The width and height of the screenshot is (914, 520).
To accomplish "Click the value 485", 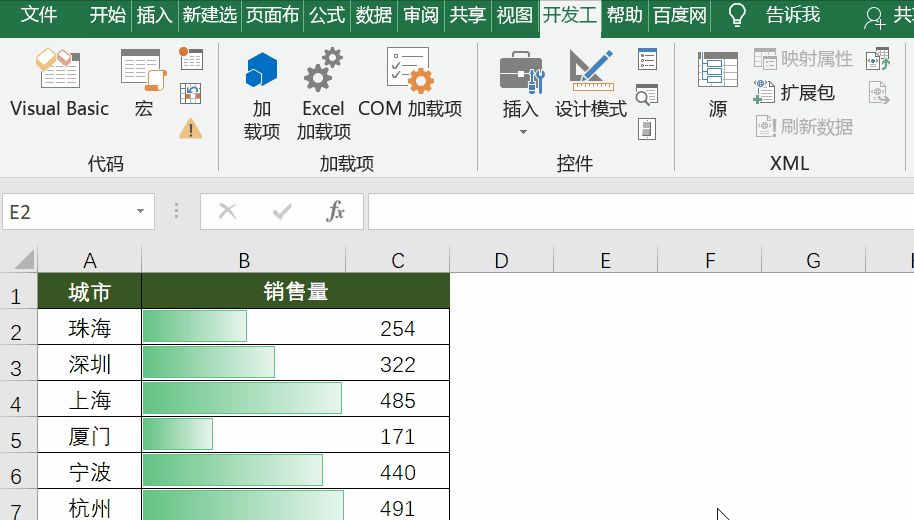I will point(398,400).
